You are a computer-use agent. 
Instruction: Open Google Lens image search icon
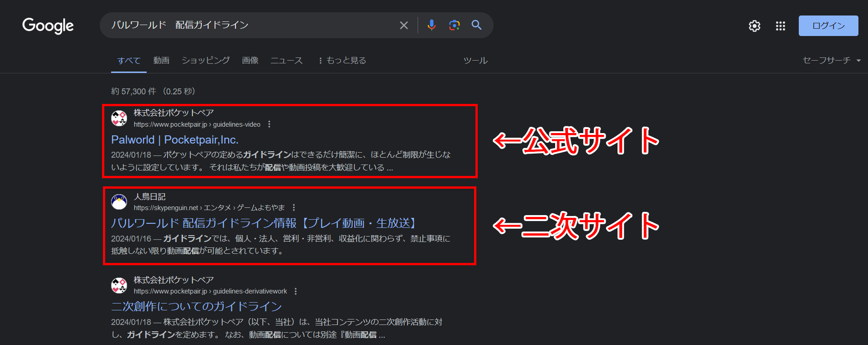pyautogui.click(x=454, y=25)
